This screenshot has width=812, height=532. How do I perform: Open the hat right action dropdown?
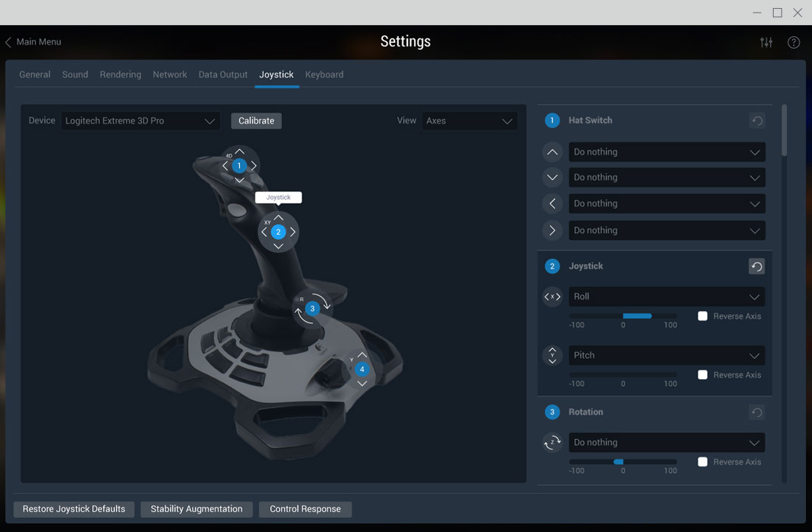[667, 230]
